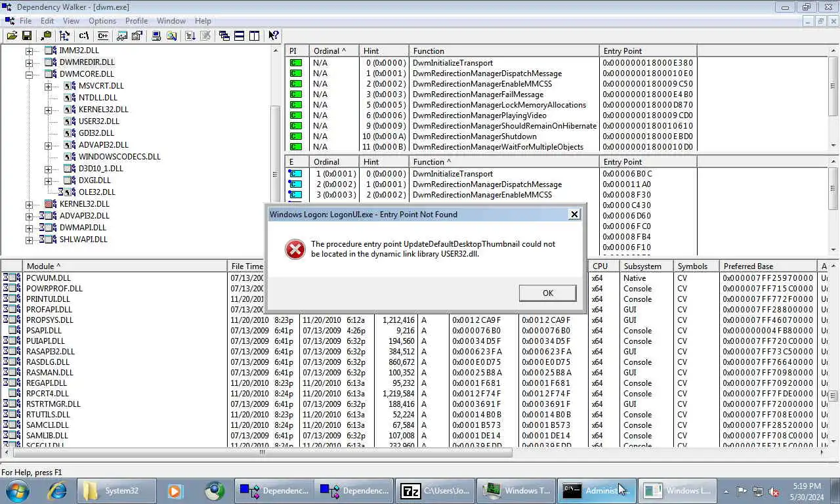Screen dimensions: 840x504
Task: Expand the D3D10_1.DLL tree node
Action: [x=48, y=169]
